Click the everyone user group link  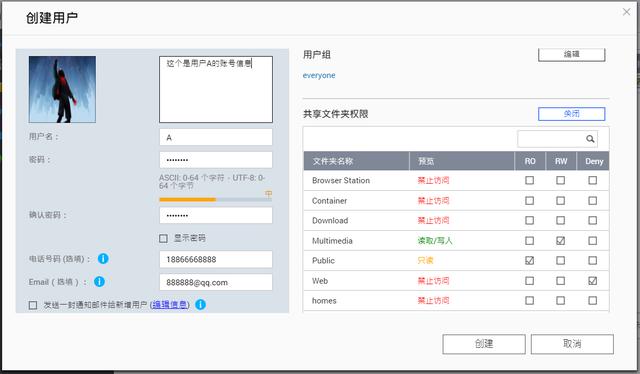pyautogui.click(x=319, y=76)
